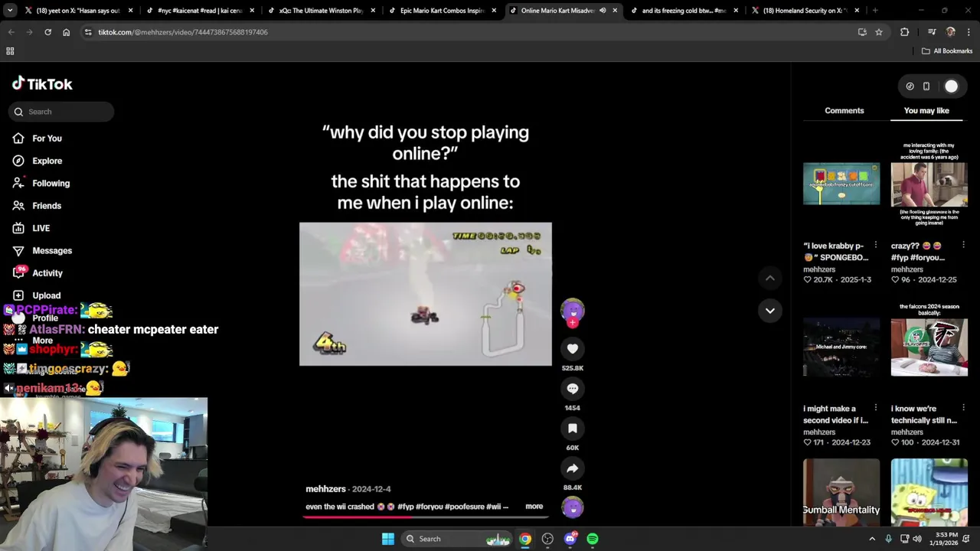Mute the 'Online Mario Kart' tab audio

tap(603, 11)
